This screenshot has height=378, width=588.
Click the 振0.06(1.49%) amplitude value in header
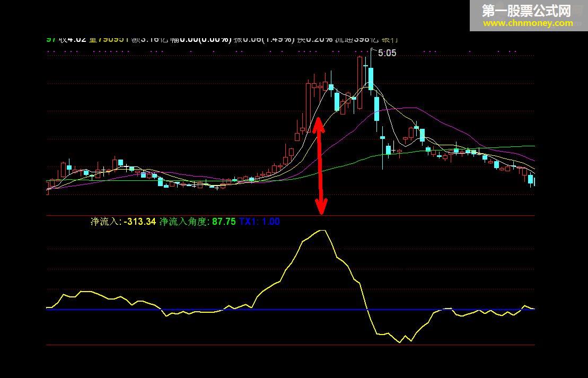click(x=264, y=39)
